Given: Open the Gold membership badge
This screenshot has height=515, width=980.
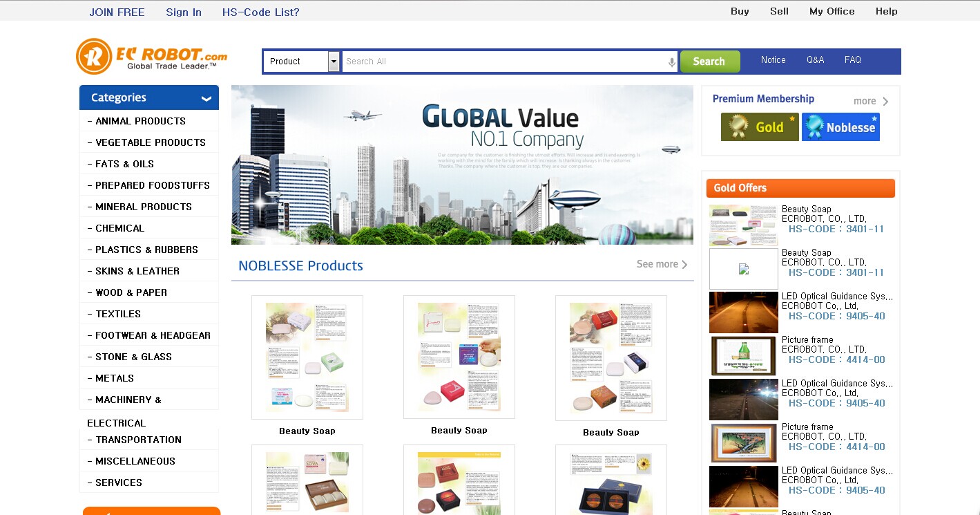Looking at the screenshot, I should coord(760,127).
